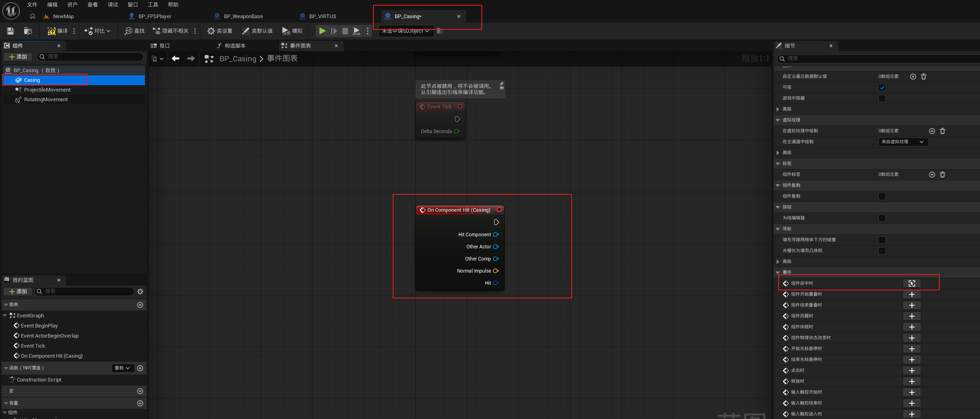Add new variable with plus icon

coord(140,403)
